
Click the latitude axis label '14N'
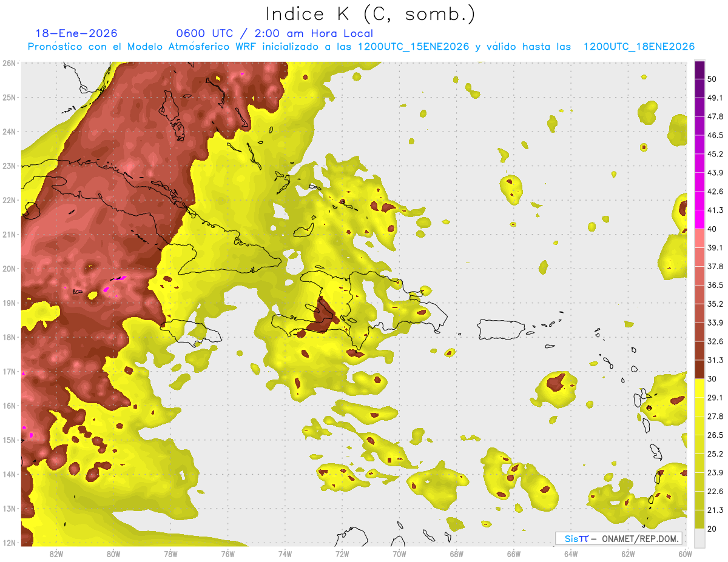(x=8, y=474)
